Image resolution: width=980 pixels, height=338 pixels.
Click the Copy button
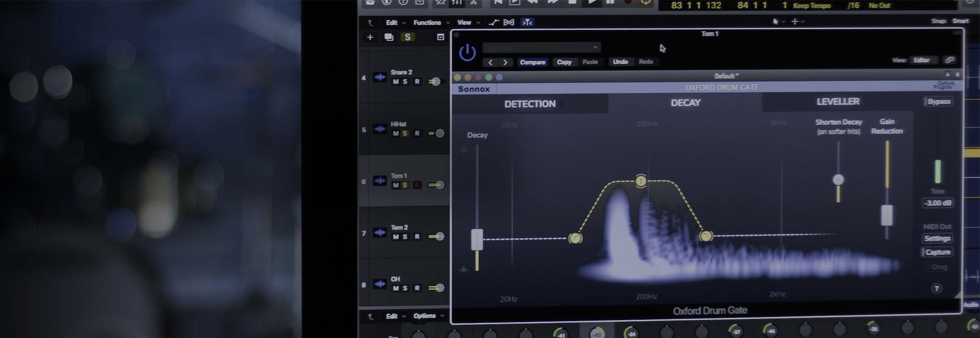click(x=564, y=62)
